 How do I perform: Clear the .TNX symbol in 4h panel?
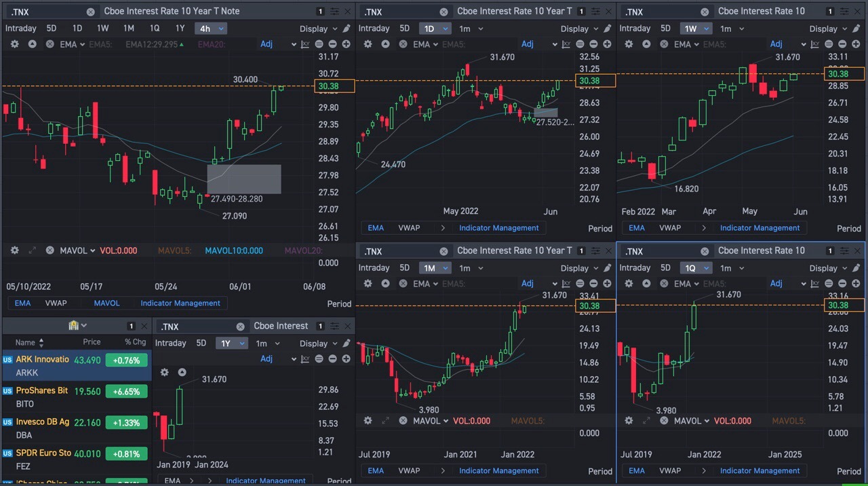click(91, 12)
